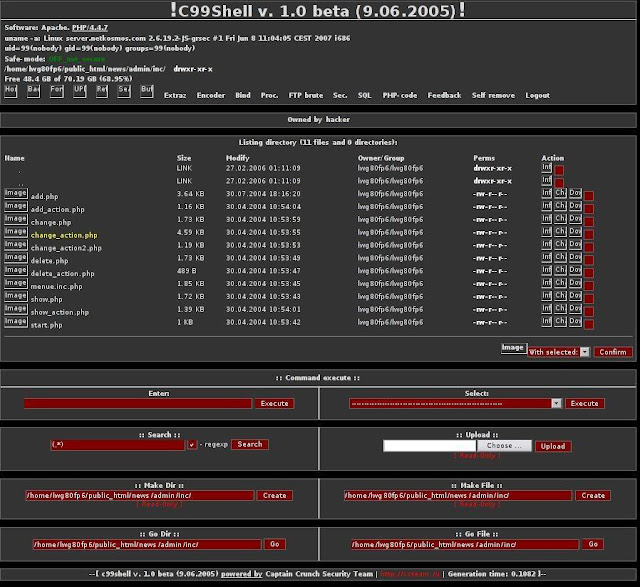Click the Forward toolbar icon
This screenshot has width=640, height=587.
pyautogui.click(x=57, y=91)
